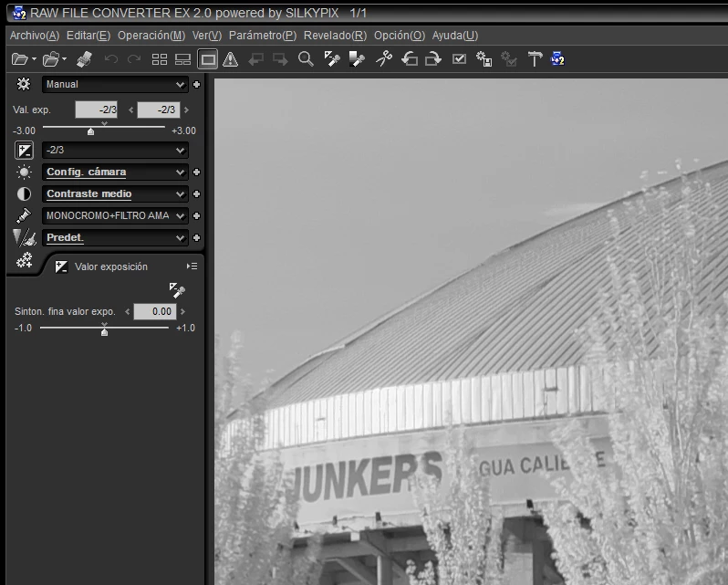Open the Config. cámara white balance dropdown

click(115, 172)
